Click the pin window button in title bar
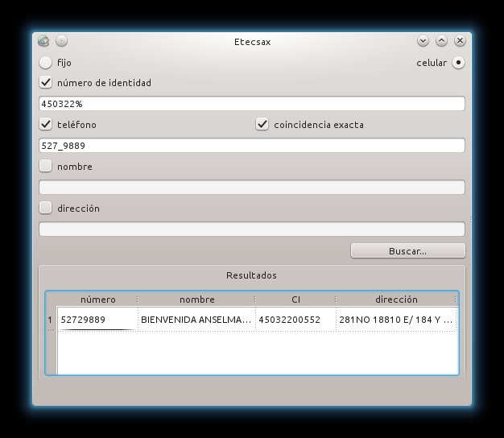The image size is (504, 438). tap(62, 41)
